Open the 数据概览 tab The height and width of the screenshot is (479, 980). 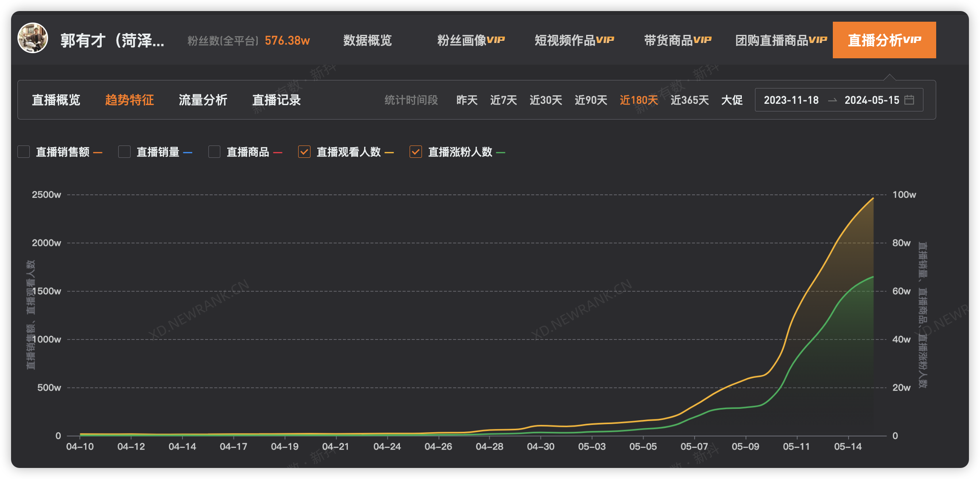(367, 40)
